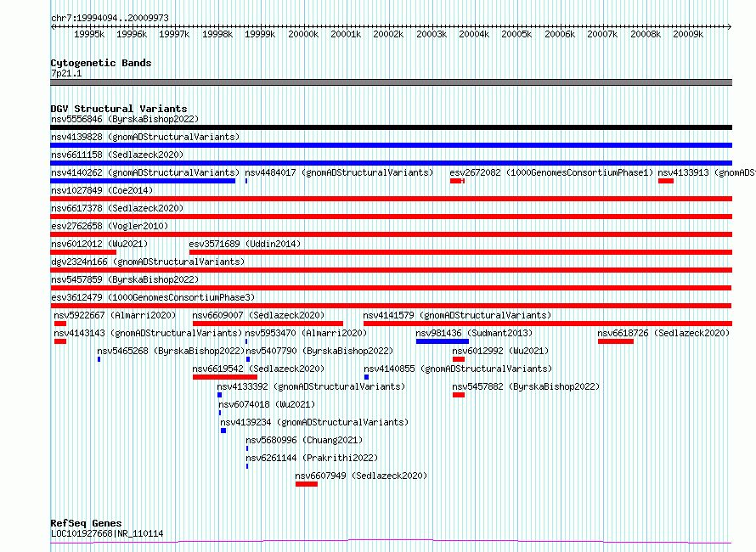The width and height of the screenshot is (756, 552).
Task: Click the 20000k ruler position label
Action: pyautogui.click(x=303, y=35)
